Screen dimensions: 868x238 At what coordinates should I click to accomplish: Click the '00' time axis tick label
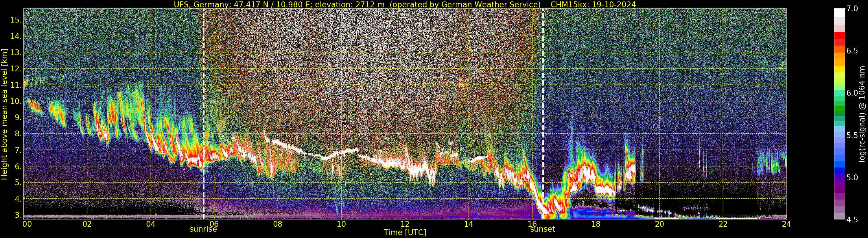point(27,224)
